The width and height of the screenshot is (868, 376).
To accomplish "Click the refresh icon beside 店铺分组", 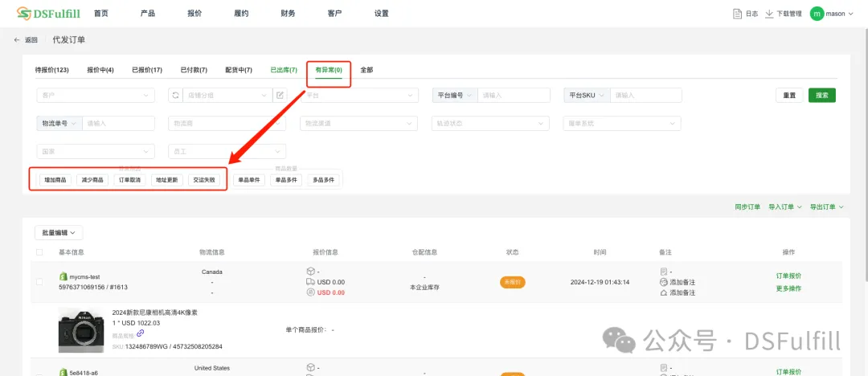I will coord(176,95).
